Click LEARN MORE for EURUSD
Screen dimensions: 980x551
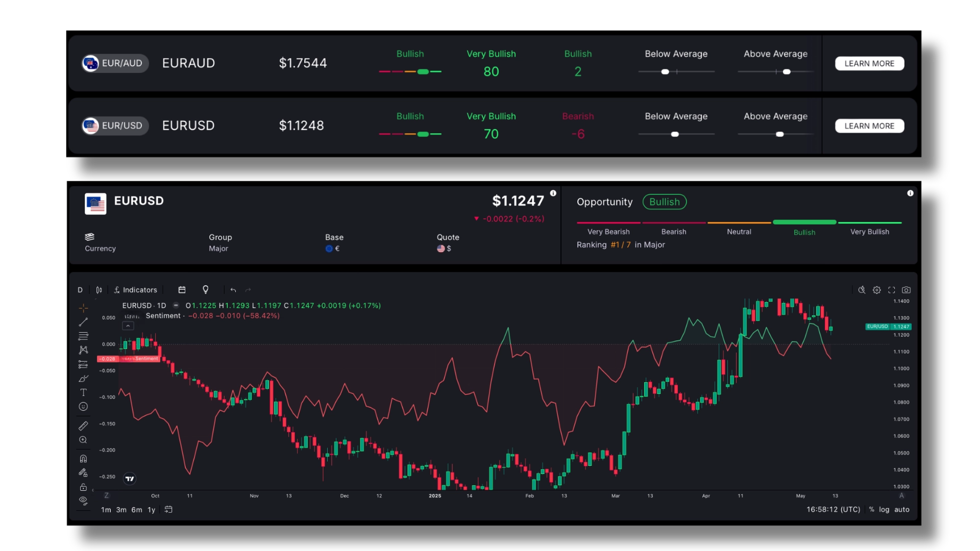coord(869,126)
